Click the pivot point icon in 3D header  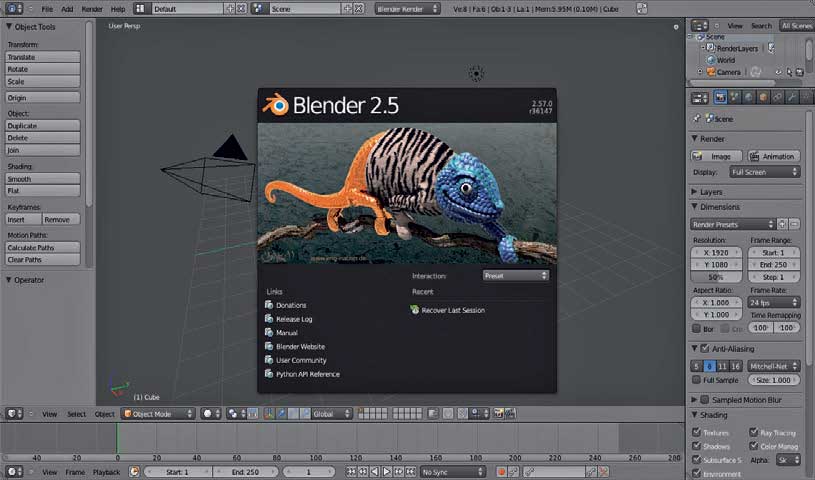(x=236, y=413)
